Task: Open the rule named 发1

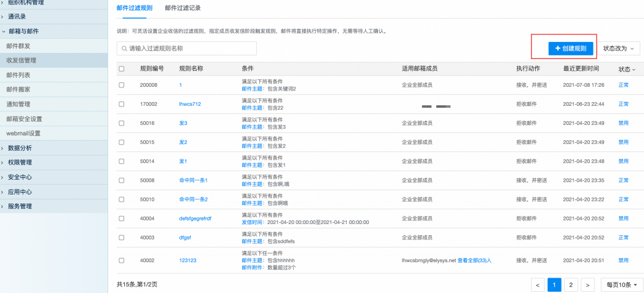Action: (183, 161)
